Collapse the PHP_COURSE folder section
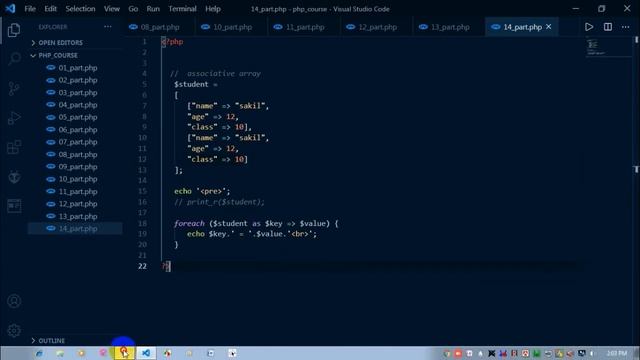 click(x=58, y=55)
